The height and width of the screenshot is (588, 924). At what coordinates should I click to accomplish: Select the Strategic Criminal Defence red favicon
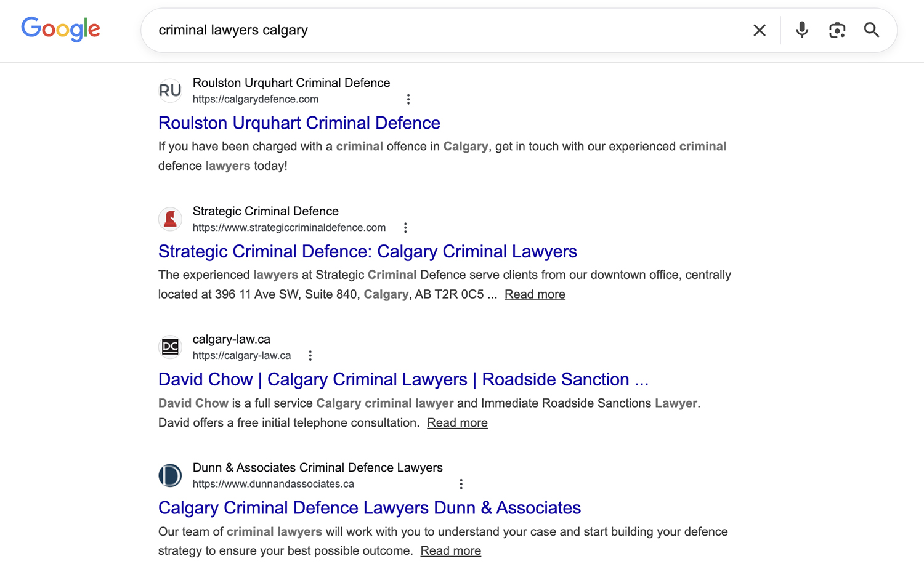170,219
